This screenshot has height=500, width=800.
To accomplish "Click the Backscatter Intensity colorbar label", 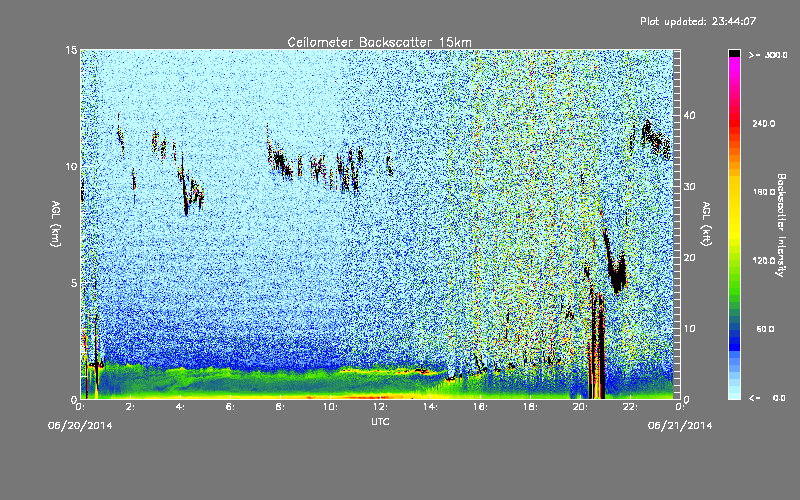I will [781, 225].
